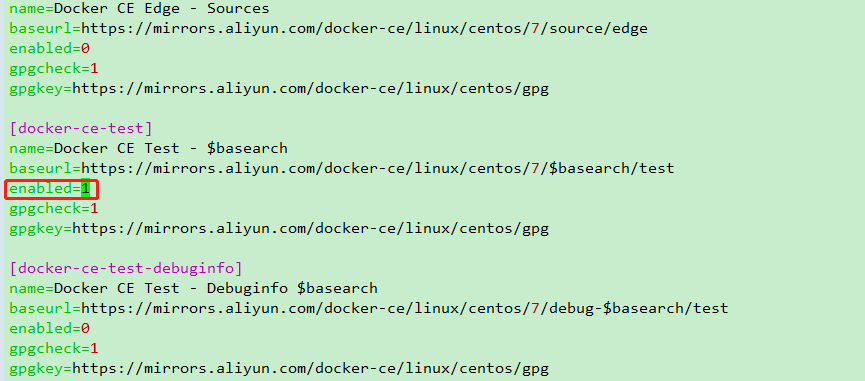Click the highlighted enabled=1 value in docker-ce-test
Image resolution: width=865 pixels, height=381 pixels.
pyautogui.click(x=85, y=189)
